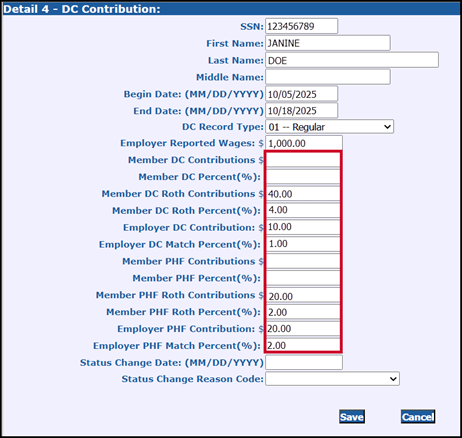462x438 pixels.
Task: Click the Employer DC Contribution field
Action: (303, 227)
